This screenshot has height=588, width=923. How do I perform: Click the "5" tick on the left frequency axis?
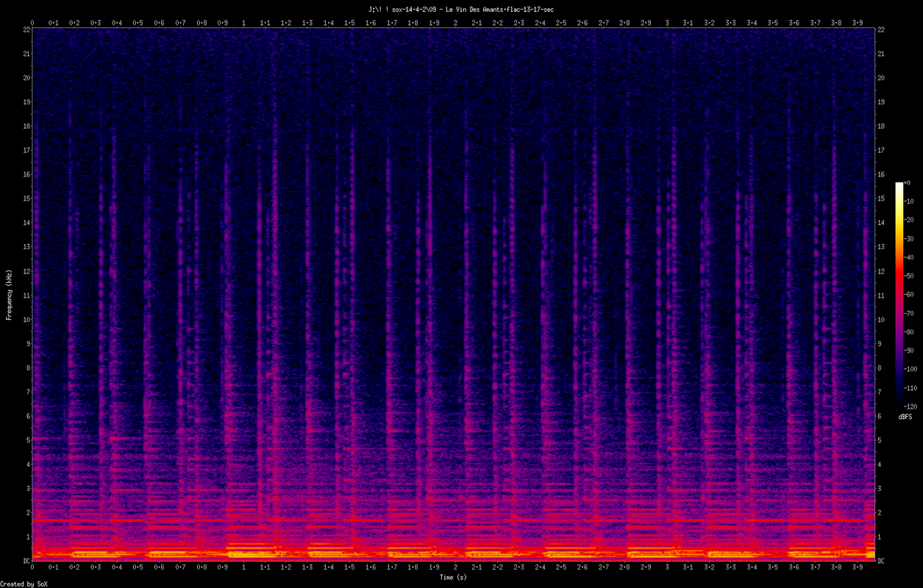[x=27, y=440]
